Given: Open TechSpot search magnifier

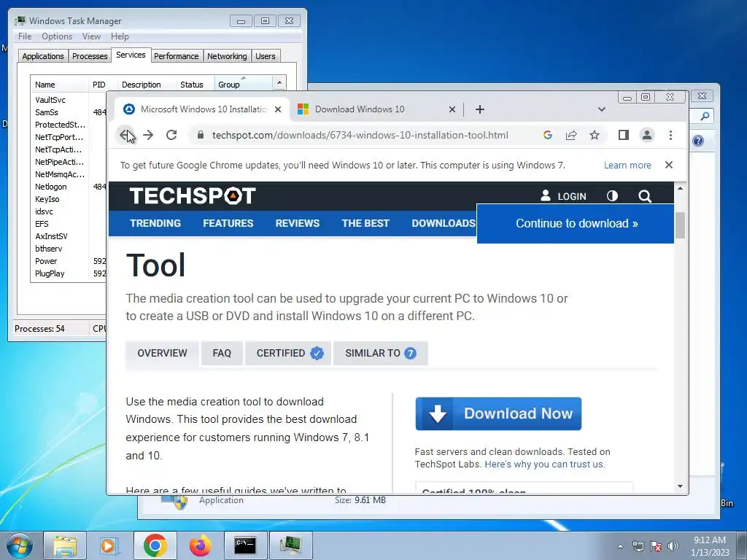Looking at the screenshot, I should 645,196.
